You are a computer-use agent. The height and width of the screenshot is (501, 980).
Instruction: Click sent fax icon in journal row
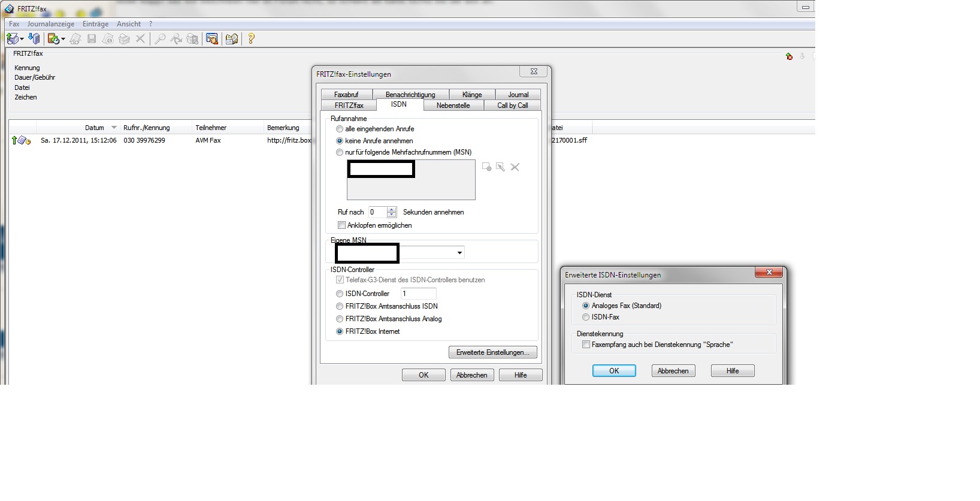pyautogui.click(x=22, y=140)
